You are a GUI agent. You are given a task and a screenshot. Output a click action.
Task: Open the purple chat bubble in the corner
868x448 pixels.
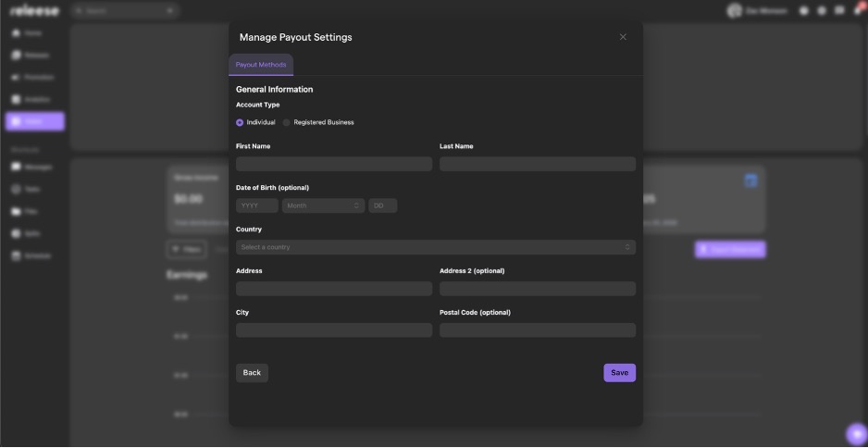tap(857, 434)
